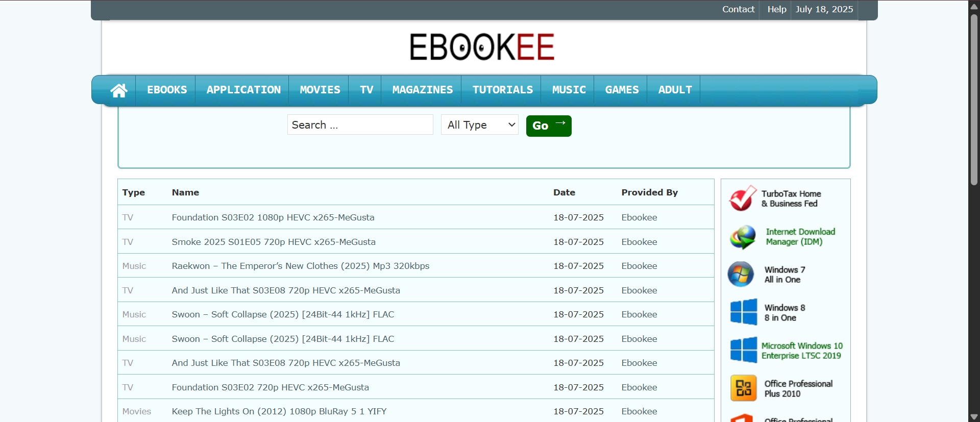Click the TurboTax checkmark icon

pyautogui.click(x=743, y=198)
